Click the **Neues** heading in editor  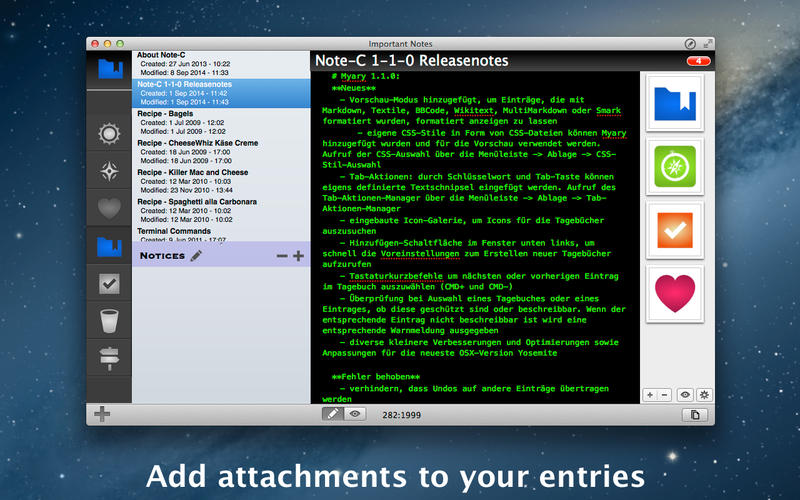353,88
